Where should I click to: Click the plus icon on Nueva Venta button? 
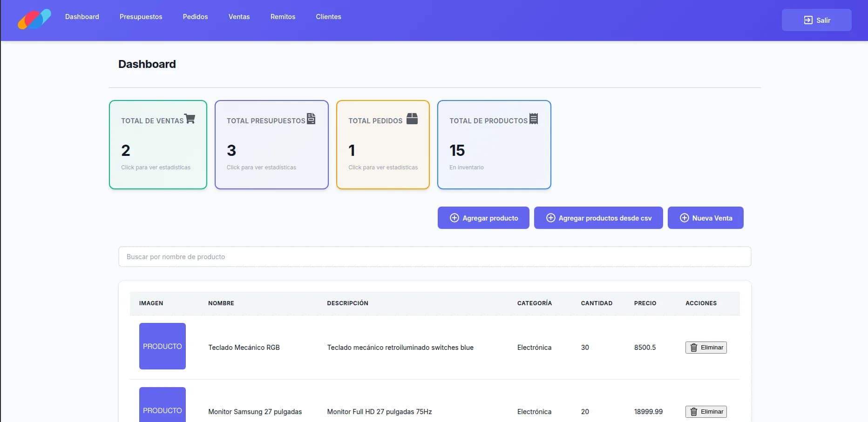tap(684, 218)
